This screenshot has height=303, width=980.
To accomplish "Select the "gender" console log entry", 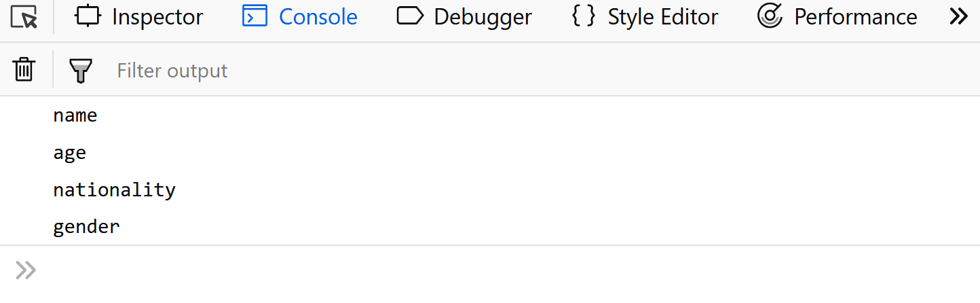I will pyautogui.click(x=86, y=226).
